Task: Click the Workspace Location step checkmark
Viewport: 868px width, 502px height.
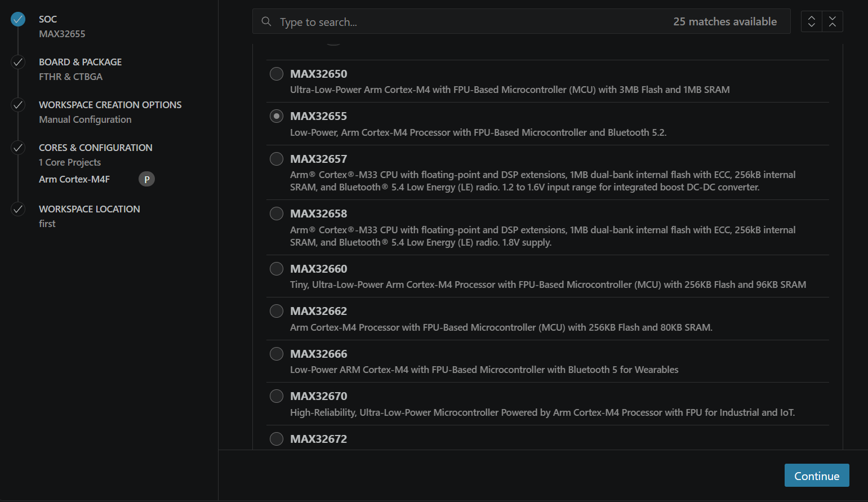Action: point(18,209)
